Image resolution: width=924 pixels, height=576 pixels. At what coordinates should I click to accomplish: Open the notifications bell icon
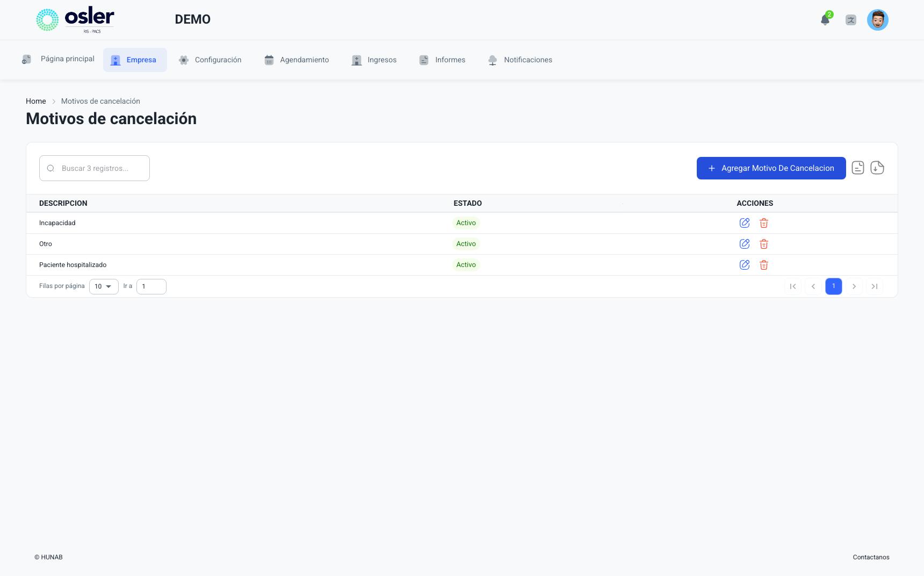825,20
